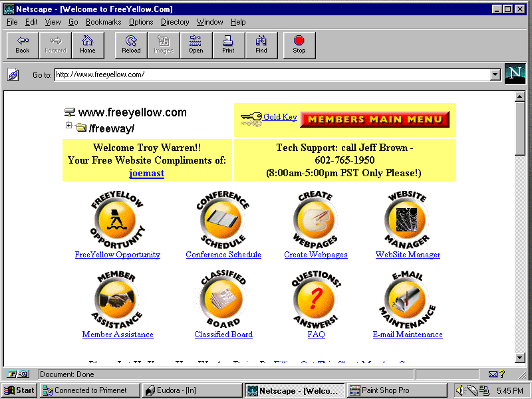Open a location with the Open button
532x399 pixels.
point(196,45)
